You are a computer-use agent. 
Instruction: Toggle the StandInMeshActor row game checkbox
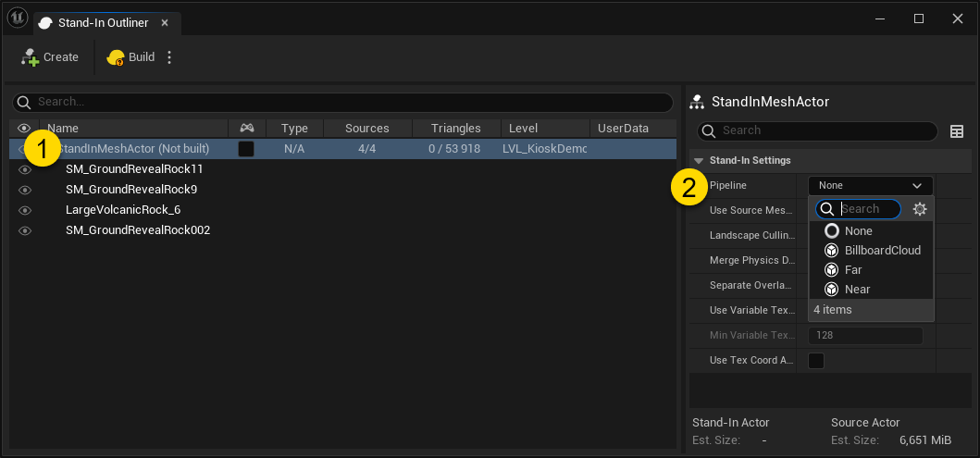tap(246, 149)
